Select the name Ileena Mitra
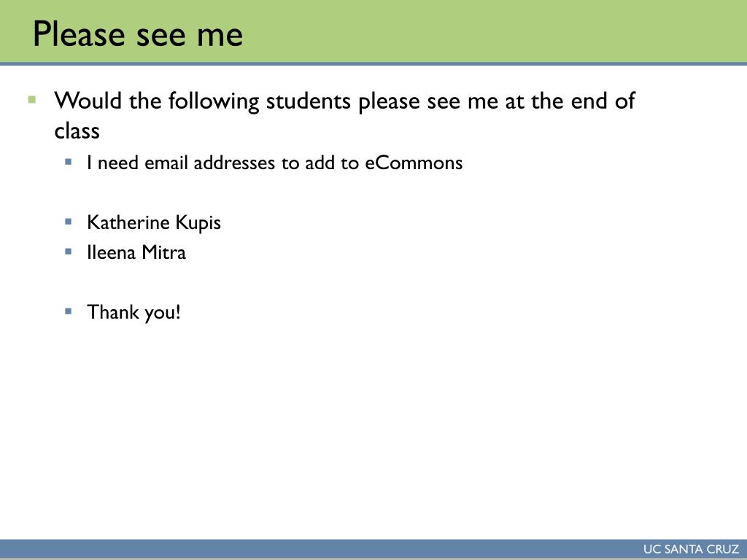The height and width of the screenshot is (560, 747). (x=136, y=252)
